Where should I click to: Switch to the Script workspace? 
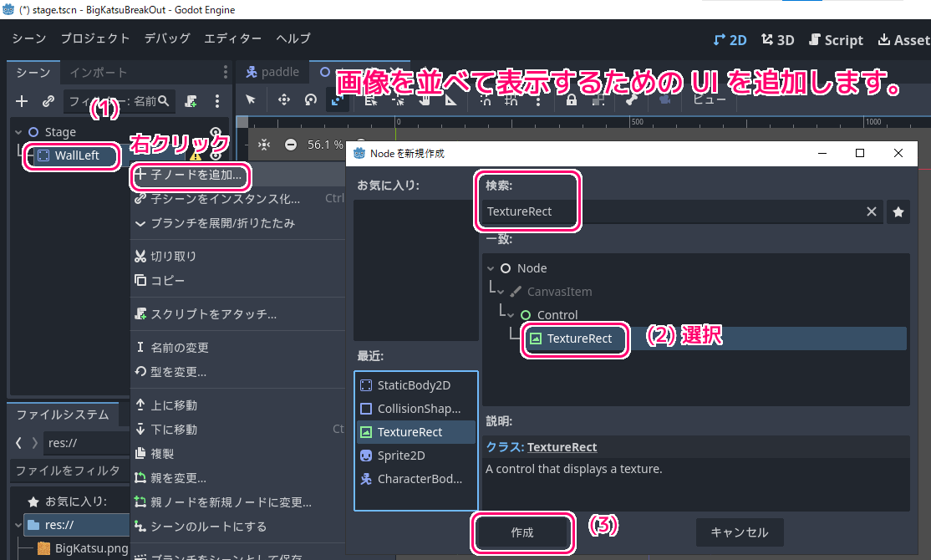pyautogui.click(x=836, y=40)
